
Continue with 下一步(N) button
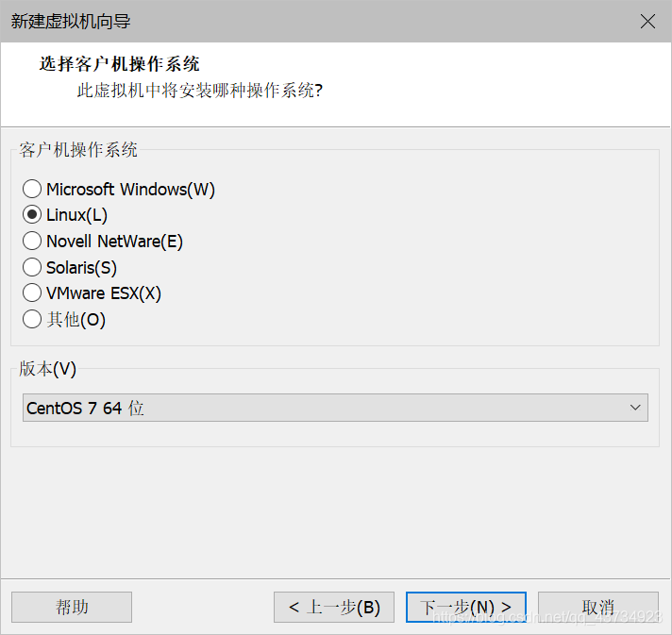(x=466, y=607)
